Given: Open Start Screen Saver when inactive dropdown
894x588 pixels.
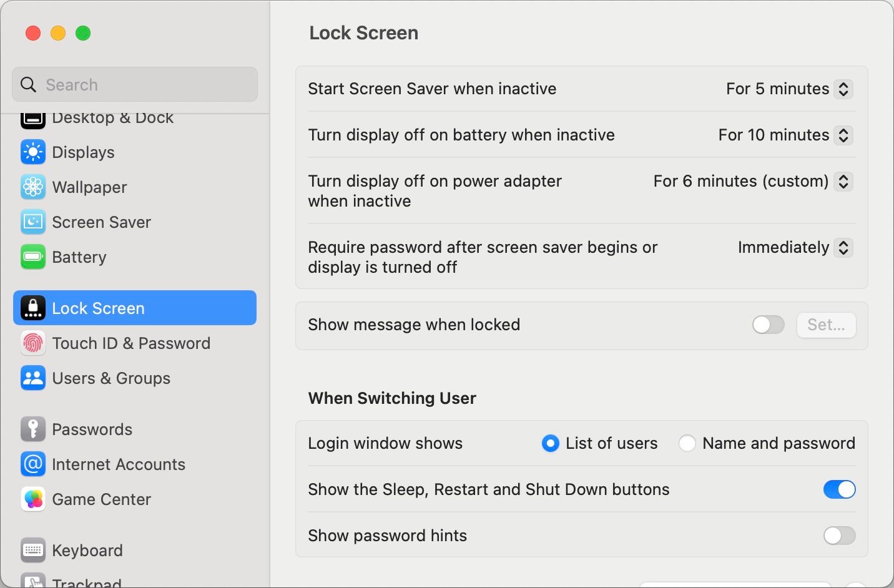Looking at the screenshot, I should (x=843, y=89).
